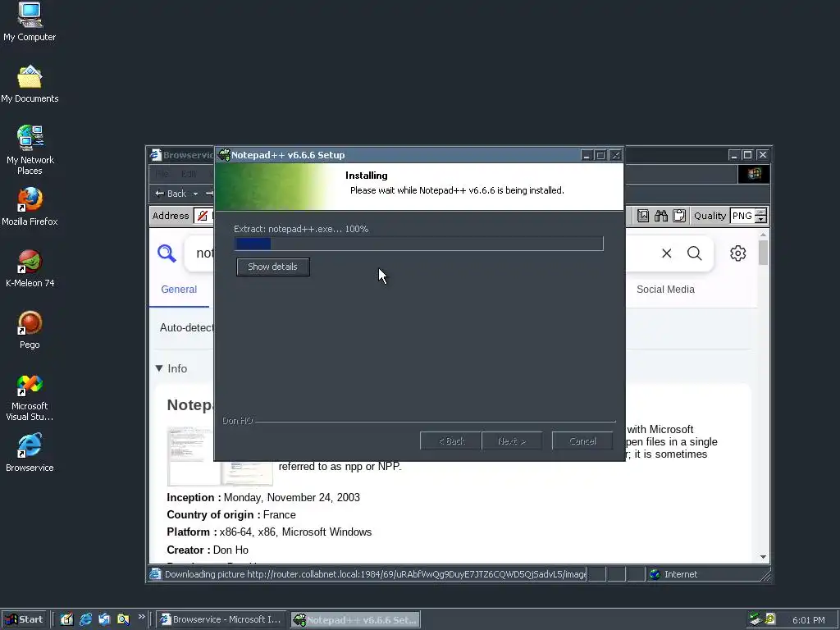The width and height of the screenshot is (840, 630).
Task: Open the Start menu
Action: 24,620
